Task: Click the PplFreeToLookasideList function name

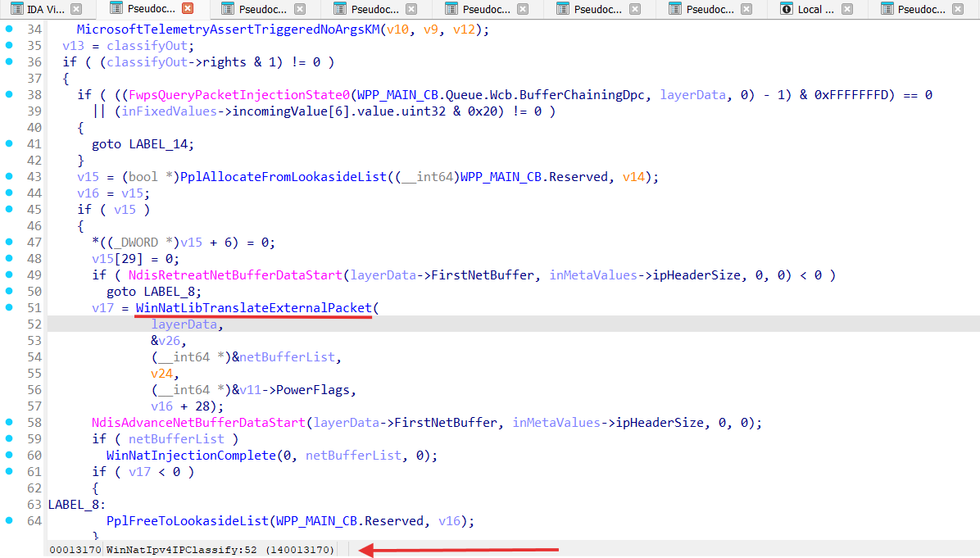Action: tap(187, 521)
